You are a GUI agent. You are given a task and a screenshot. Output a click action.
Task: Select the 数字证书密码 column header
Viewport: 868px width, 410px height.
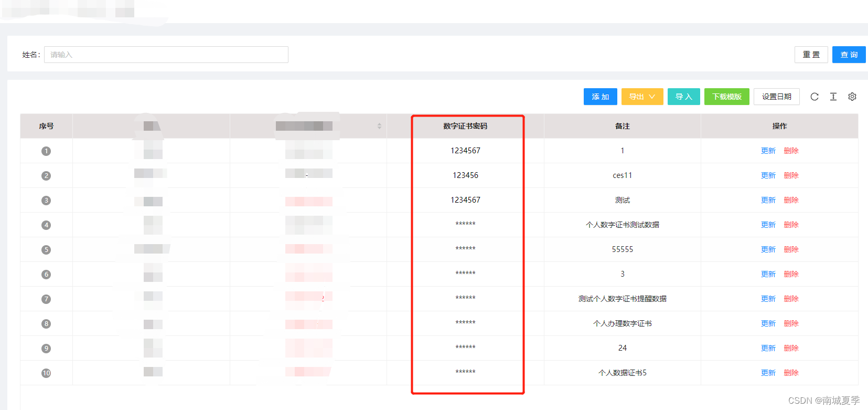pyautogui.click(x=465, y=126)
